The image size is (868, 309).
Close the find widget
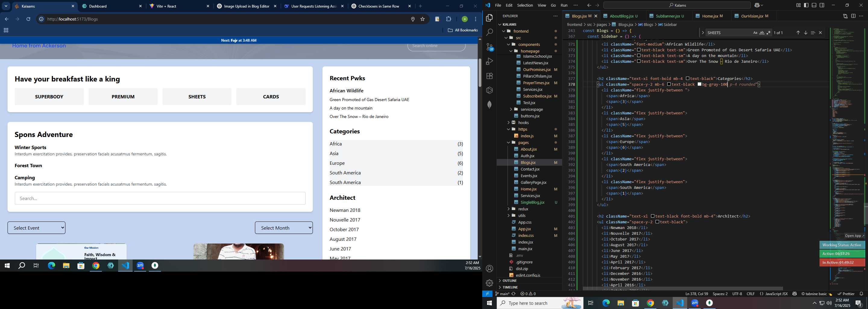820,33
